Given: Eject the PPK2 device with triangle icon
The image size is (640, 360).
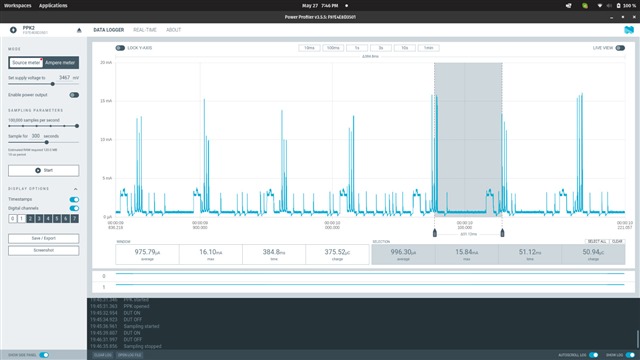Looking at the screenshot, I should coord(79,30).
